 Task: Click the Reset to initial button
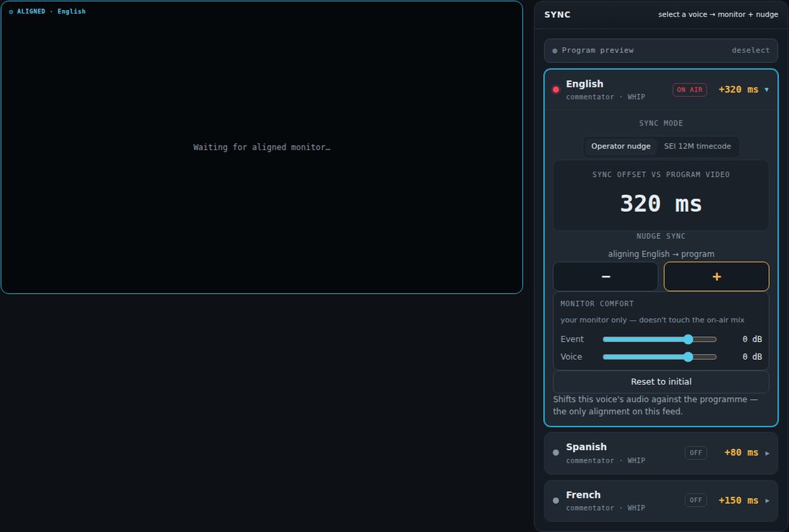point(661,381)
